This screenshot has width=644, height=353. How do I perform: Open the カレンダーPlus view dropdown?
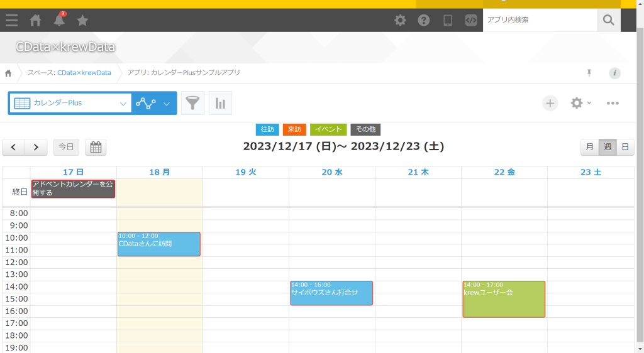[70, 103]
